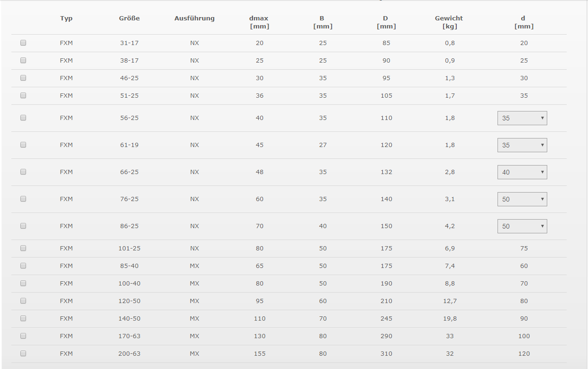
Task: Select the row checkbox for 66-25
Action: [23, 172]
